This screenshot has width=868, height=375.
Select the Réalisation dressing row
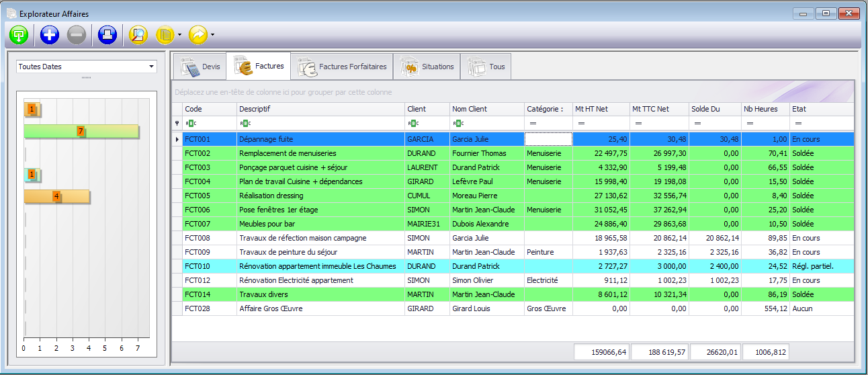click(x=513, y=196)
